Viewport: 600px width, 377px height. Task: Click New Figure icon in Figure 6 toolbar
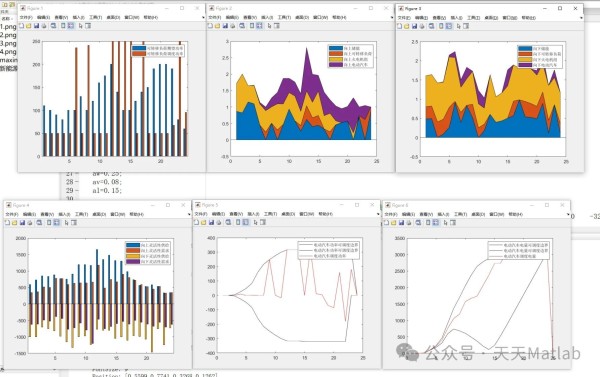point(386,223)
